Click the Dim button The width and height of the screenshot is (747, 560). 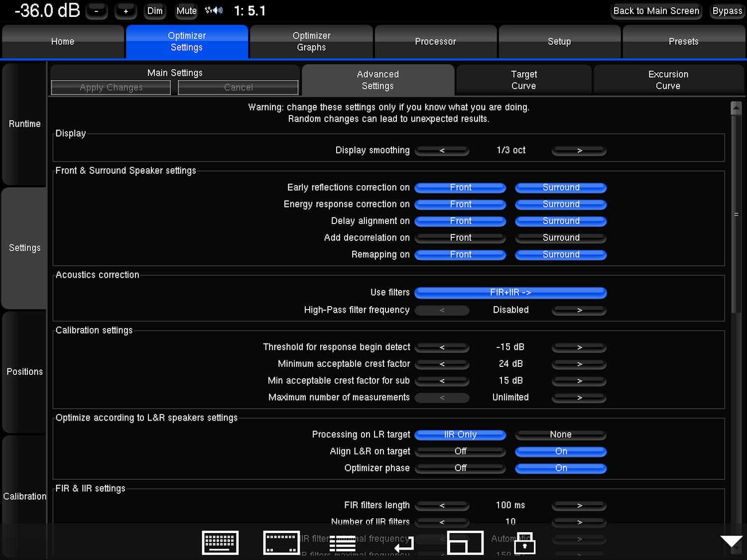coord(155,11)
